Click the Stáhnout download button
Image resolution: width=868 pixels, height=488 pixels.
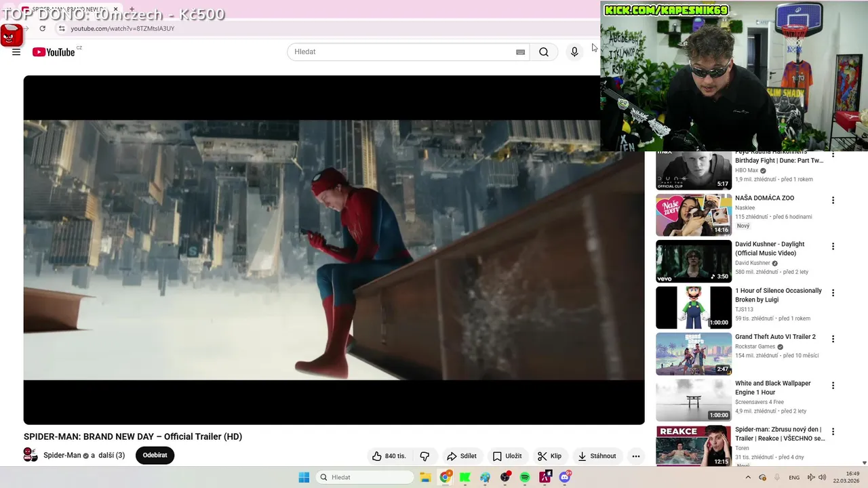coord(597,456)
